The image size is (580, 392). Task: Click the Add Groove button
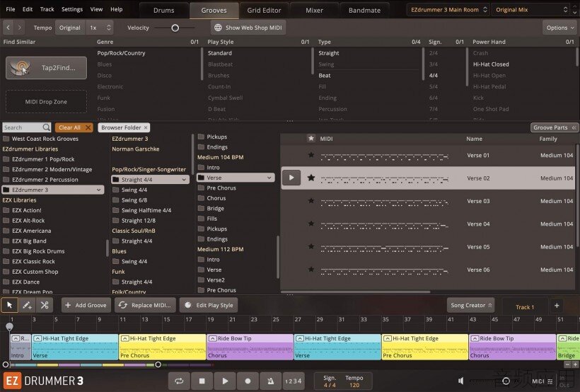click(x=86, y=306)
